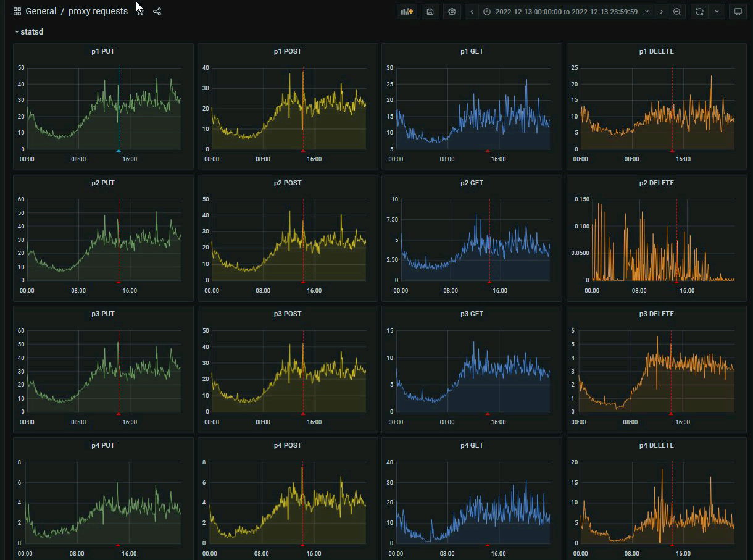Click the annotation marker under p1 DELETE

[x=672, y=151]
